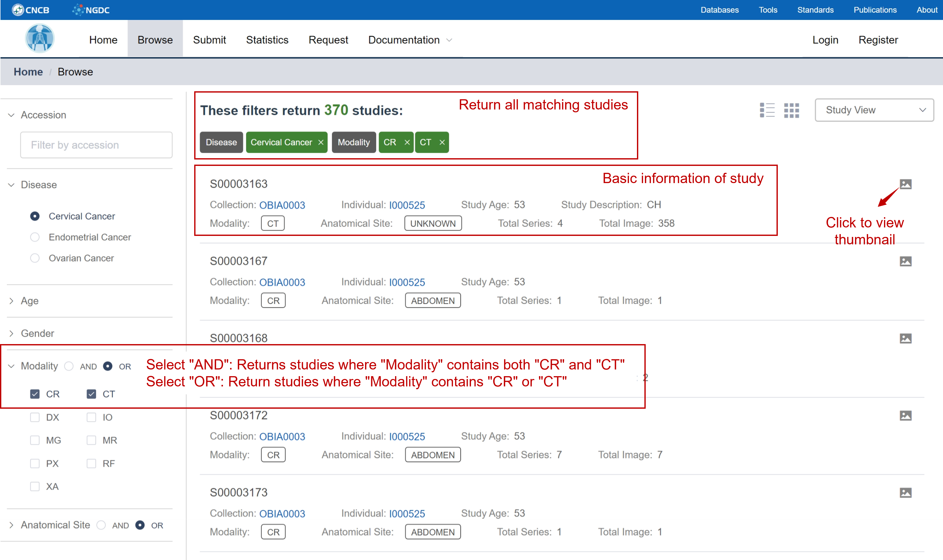Click Home in the breadcrumb
Viewport: 943px width, 560px height.
pyautogui.click(x=28, y=72)
